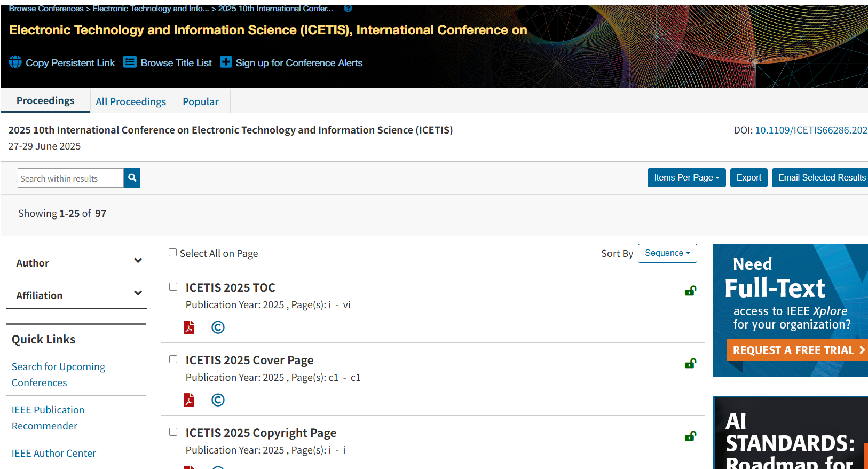This screenshot has width=868, height=469.
Task: Switch to the Popular tab
Action: pyautogui.click(x=201, y=101)
